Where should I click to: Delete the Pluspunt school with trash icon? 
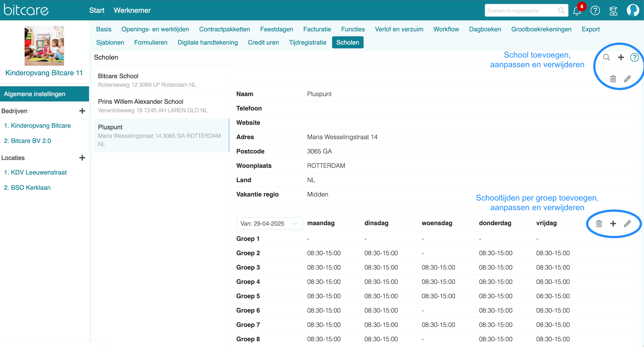[x=613, y=79]
